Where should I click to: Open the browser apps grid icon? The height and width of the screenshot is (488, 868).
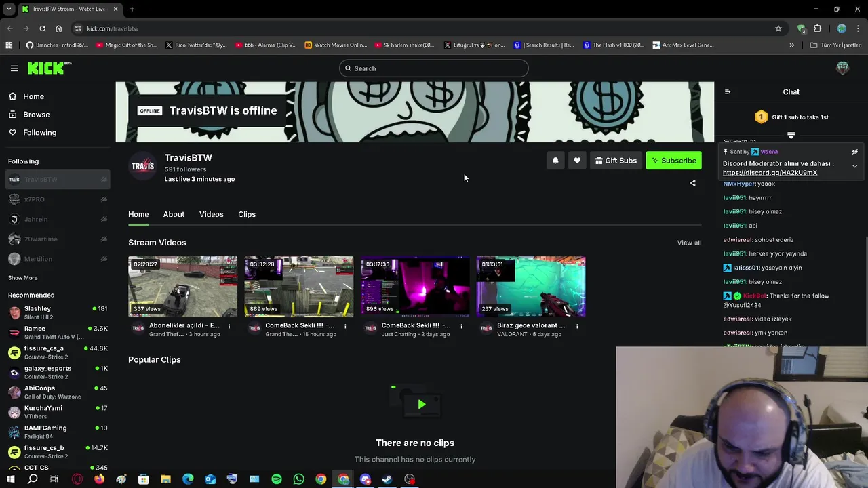click(9, 45)
